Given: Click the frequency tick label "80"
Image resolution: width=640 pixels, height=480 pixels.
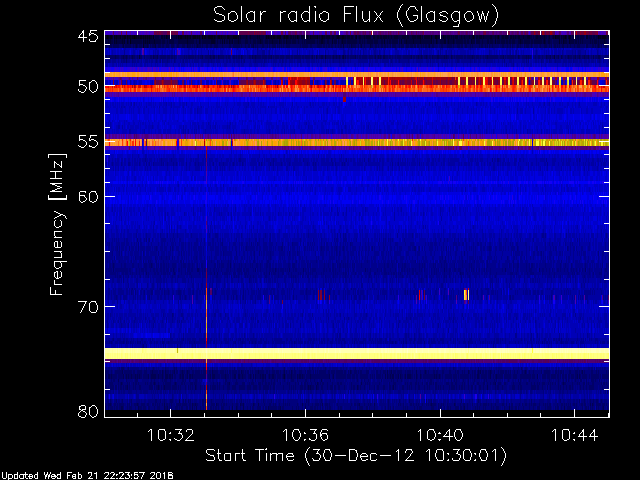Looking at the screenshot, I should click(88, 411).
